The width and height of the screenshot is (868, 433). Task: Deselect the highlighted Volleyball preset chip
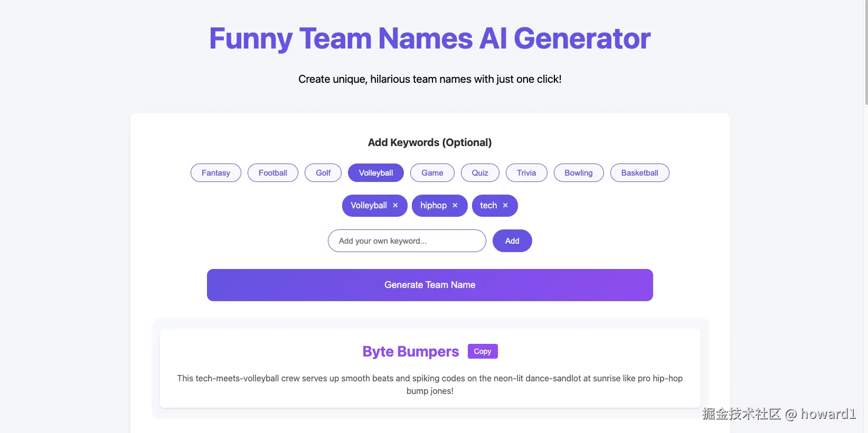(376, 173)
